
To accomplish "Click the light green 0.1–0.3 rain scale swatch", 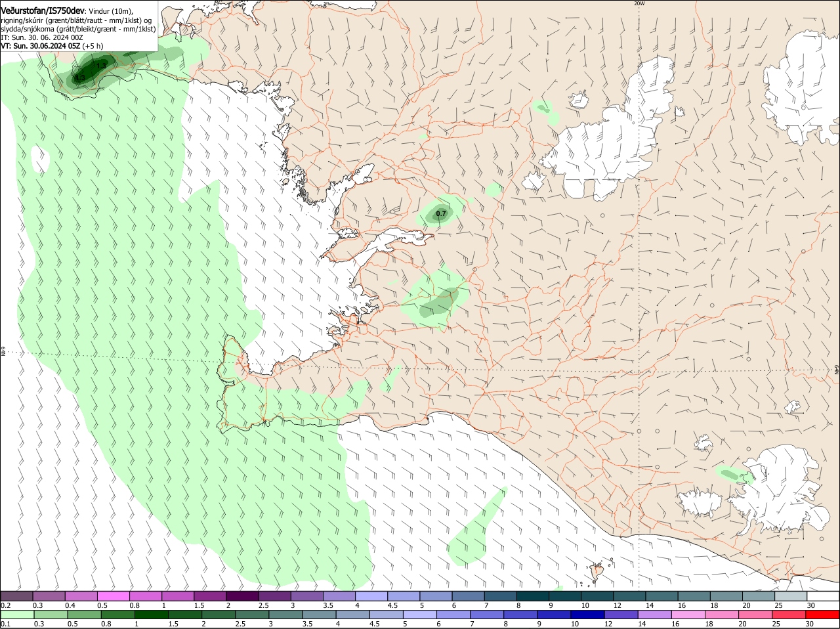I will click(x=17, y=615).
